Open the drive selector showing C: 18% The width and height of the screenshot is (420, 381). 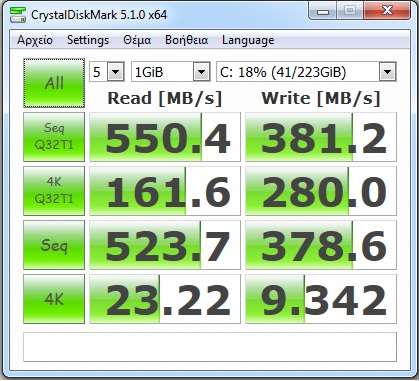point(306,72)
